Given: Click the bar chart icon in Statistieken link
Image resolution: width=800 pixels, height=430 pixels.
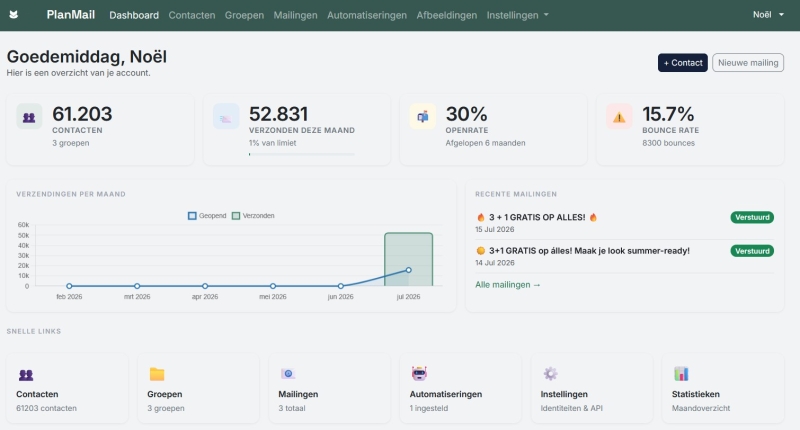Looking at the screenshot, I should pos(681,373).
